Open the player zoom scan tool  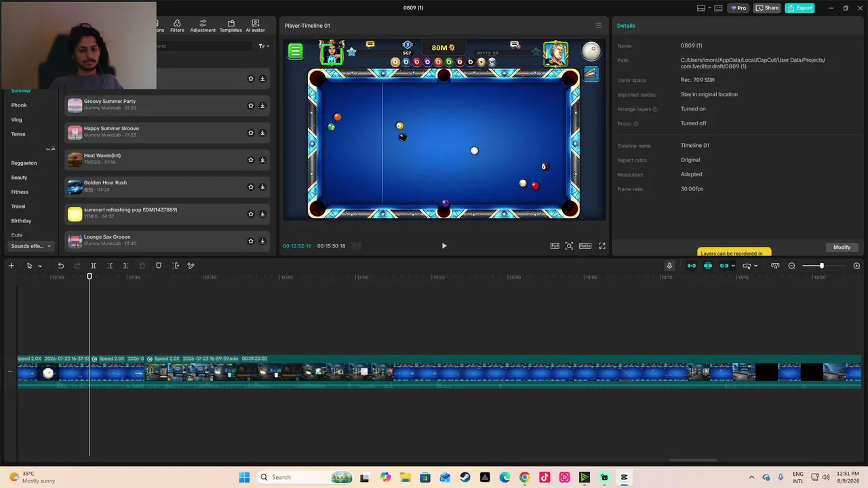pos(569,246)
